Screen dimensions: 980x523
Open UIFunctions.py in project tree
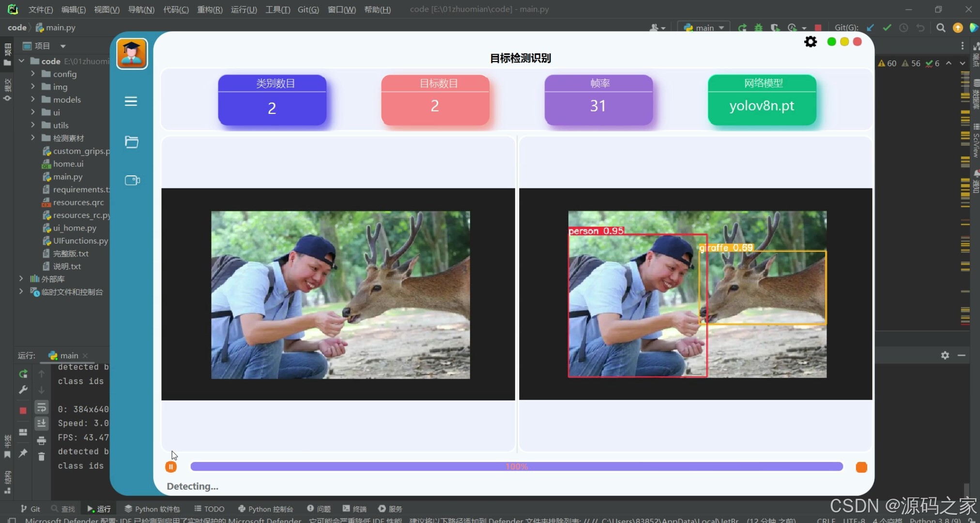(80, 241)
